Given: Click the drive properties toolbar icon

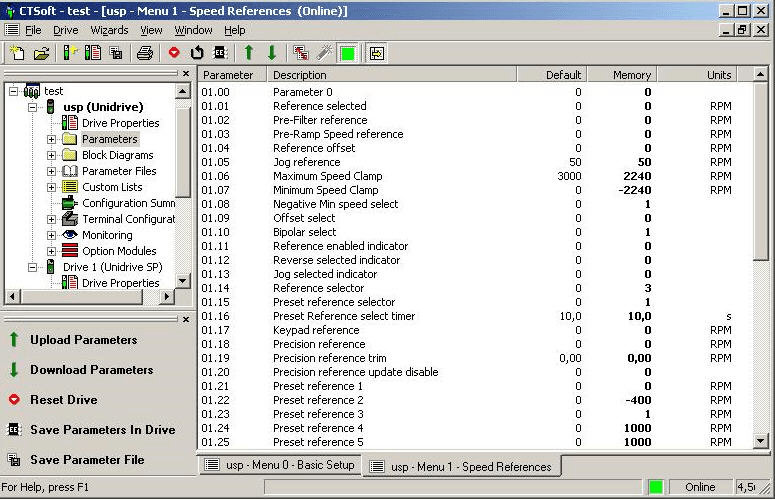Looking at the screenshot, I should tap(93, 53).
